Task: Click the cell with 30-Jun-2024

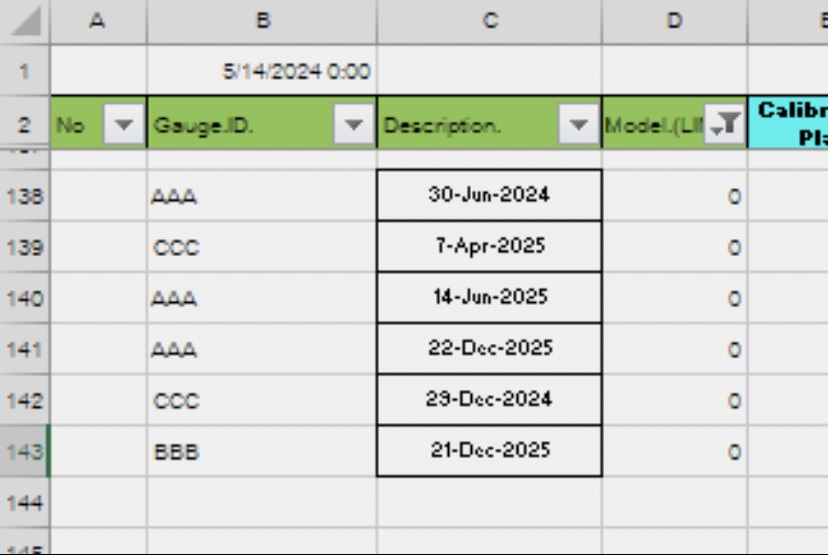Action: pos(489,195)
